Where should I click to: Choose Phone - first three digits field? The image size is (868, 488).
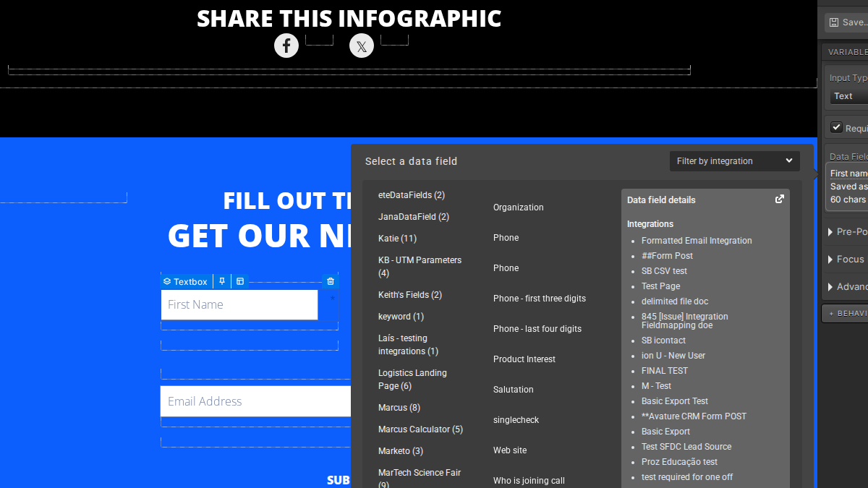tap(540, 299)
